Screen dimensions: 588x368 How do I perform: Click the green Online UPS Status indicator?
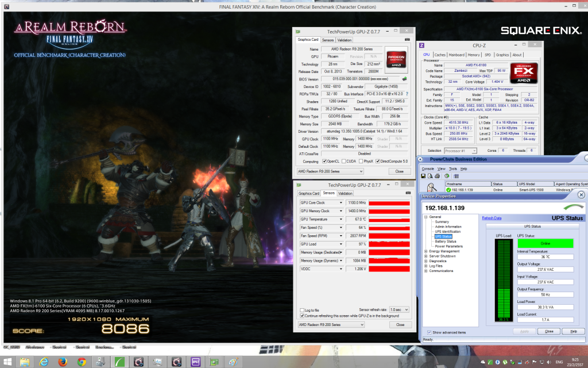pyautogui.click(x=546, y=243)
